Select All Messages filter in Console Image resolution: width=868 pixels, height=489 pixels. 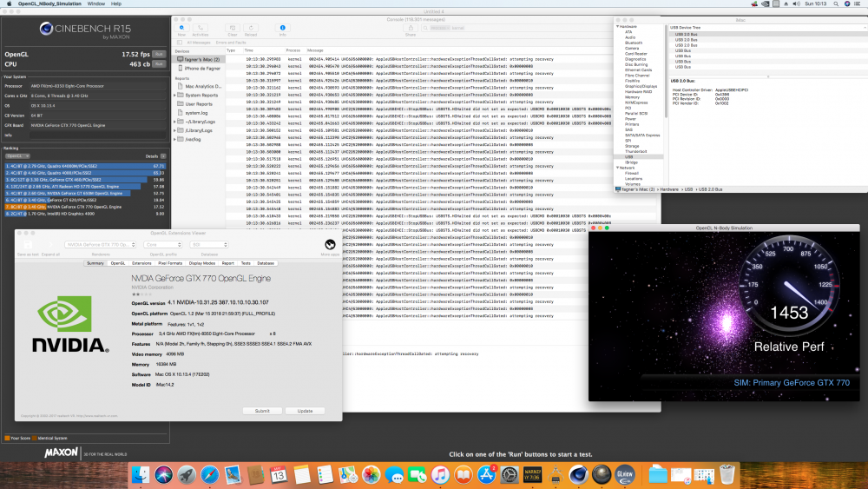[198, 43]
